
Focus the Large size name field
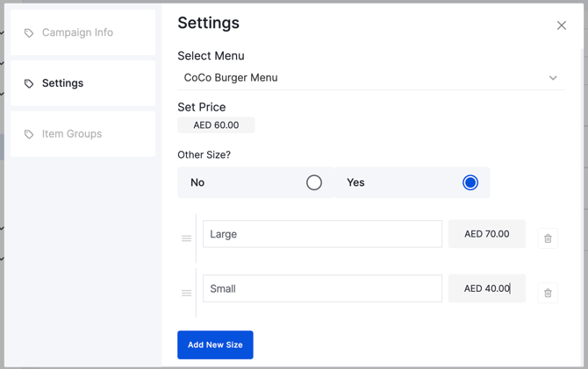[322, 234]
